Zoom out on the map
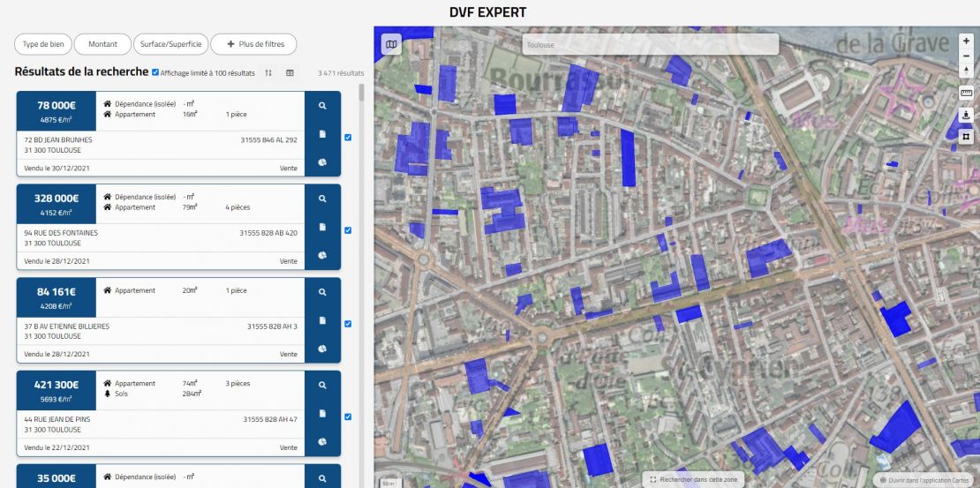This screenshot has width=980, height=488. pos(966,56)
